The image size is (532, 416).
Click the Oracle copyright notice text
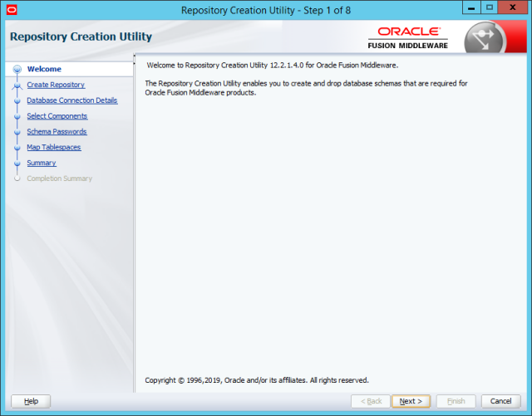257,380
